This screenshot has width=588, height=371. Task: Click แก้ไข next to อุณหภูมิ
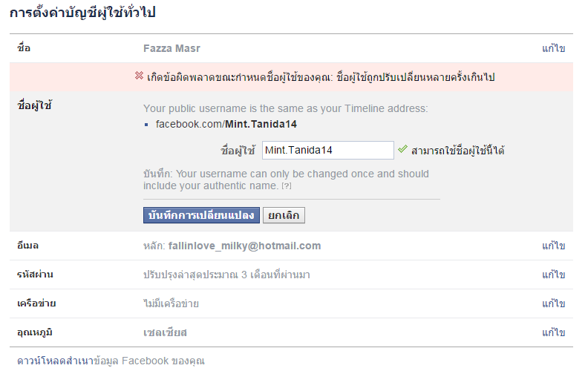553,332
